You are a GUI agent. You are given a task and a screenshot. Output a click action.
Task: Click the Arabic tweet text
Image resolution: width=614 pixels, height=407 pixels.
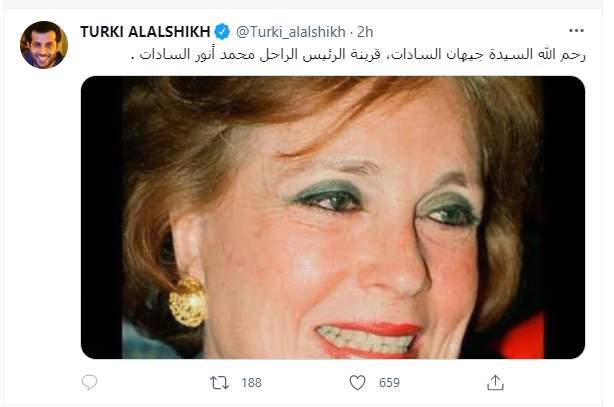(358, 54)
